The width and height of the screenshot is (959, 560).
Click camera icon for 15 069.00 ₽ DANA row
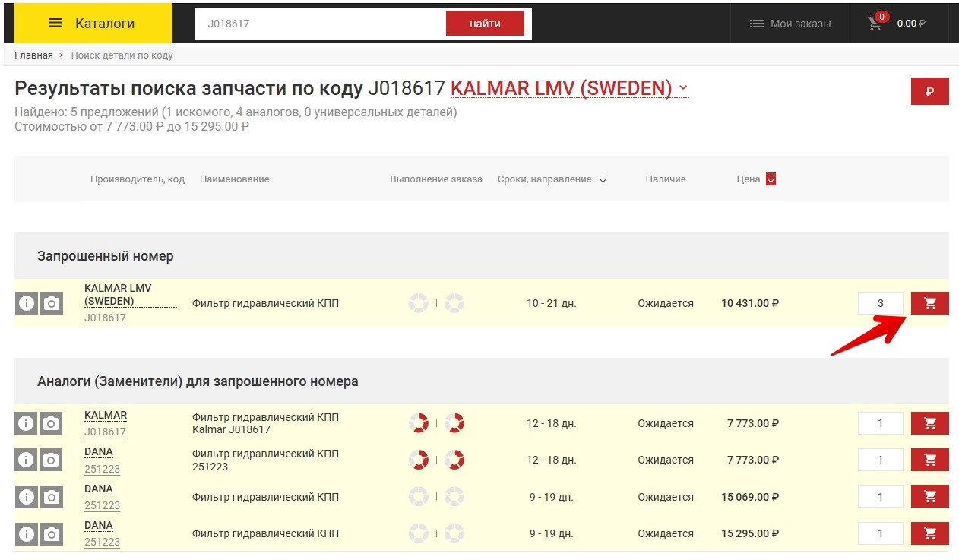tap(51, 497)
